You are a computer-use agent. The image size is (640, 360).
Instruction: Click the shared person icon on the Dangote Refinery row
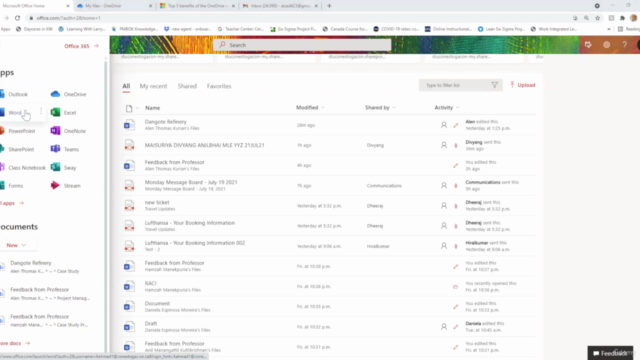pyautogui.click(x=444, y=125)
